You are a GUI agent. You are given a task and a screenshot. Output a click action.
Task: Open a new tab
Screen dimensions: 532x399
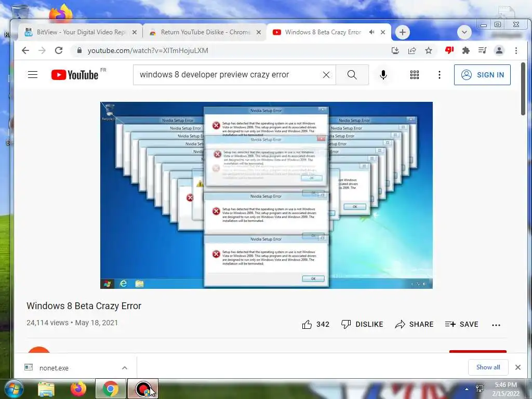[403, 32]
